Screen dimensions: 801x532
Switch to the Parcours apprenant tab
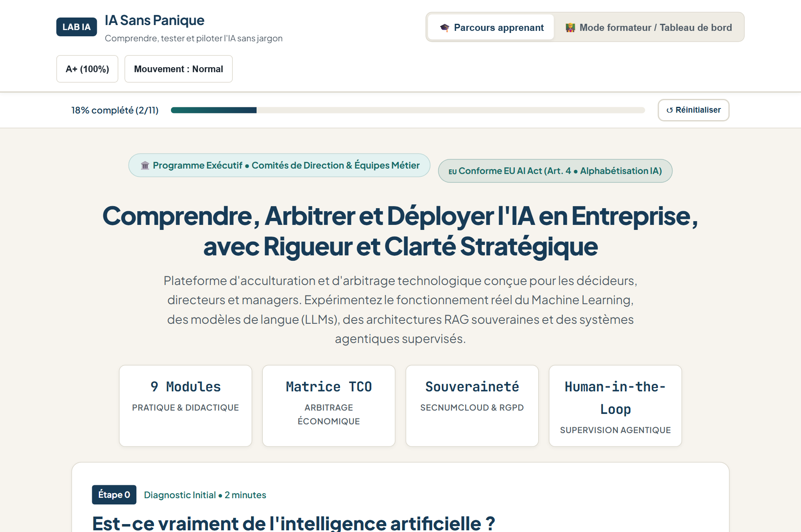point(491,28)
